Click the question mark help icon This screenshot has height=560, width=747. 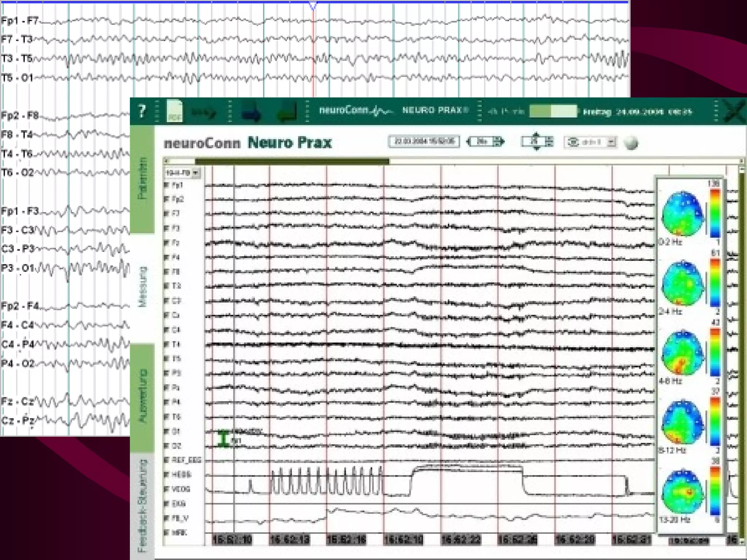click(x=143, y=111)
